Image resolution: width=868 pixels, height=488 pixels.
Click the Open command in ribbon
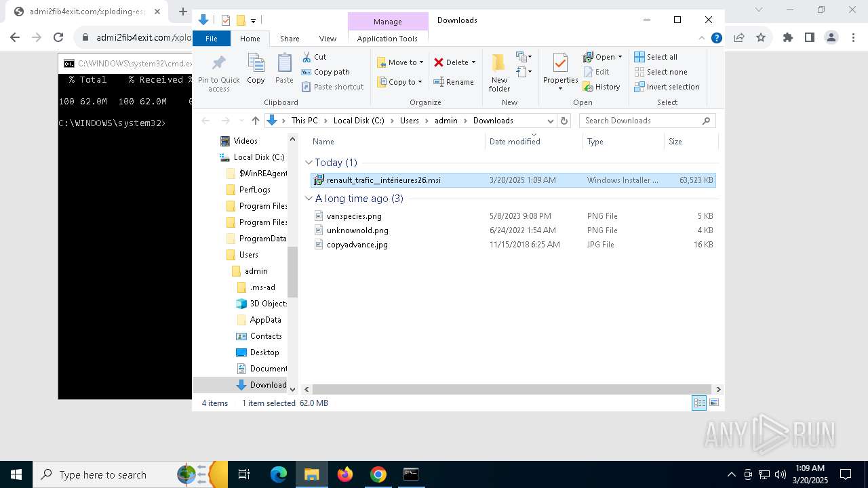point(602,57)
